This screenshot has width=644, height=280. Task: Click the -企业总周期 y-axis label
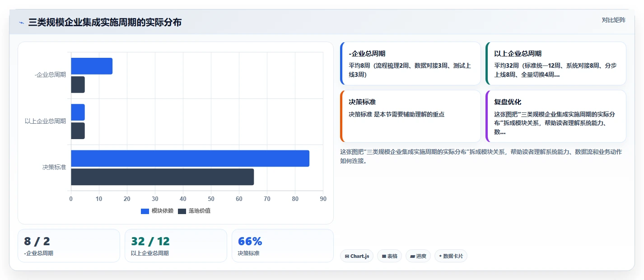pos(50,75)
